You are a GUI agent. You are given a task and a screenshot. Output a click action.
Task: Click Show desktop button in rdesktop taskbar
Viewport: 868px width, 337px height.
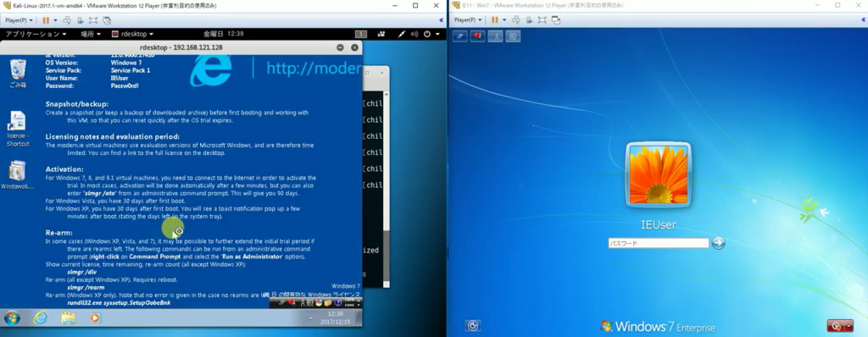point(359,318)
